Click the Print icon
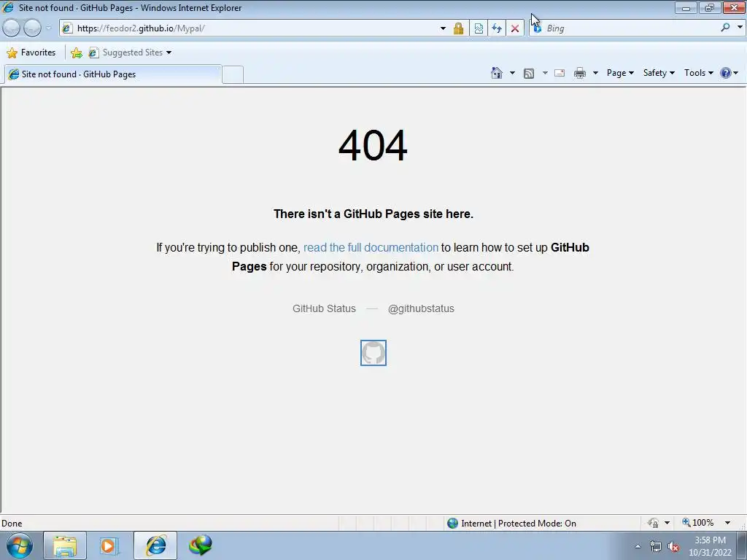Viewport: 747px width, 560px height. (x=580, y=73)
